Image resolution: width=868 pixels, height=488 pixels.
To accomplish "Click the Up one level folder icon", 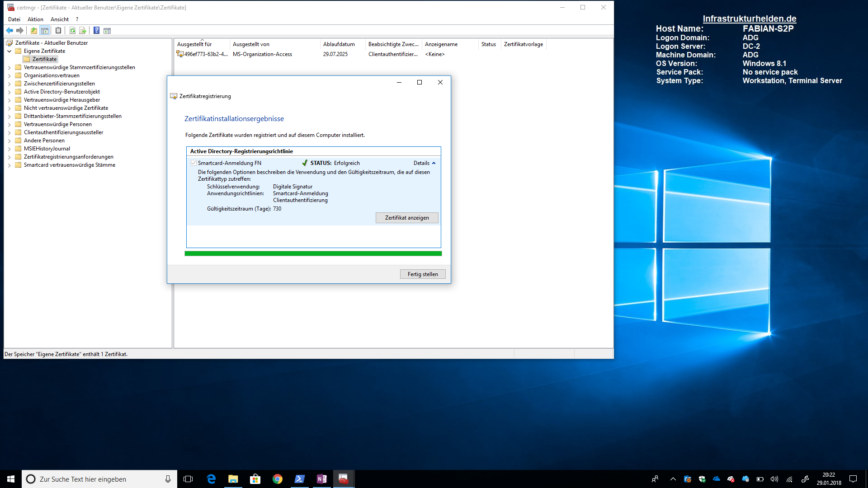I will pyautogui.click(x=34, y=31).
